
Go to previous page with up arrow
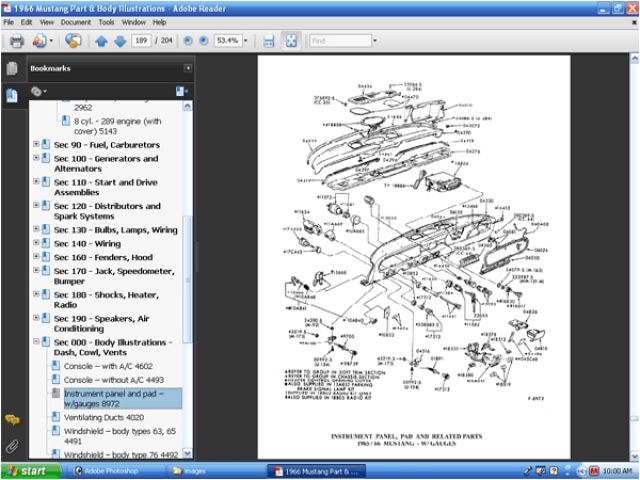101,41
